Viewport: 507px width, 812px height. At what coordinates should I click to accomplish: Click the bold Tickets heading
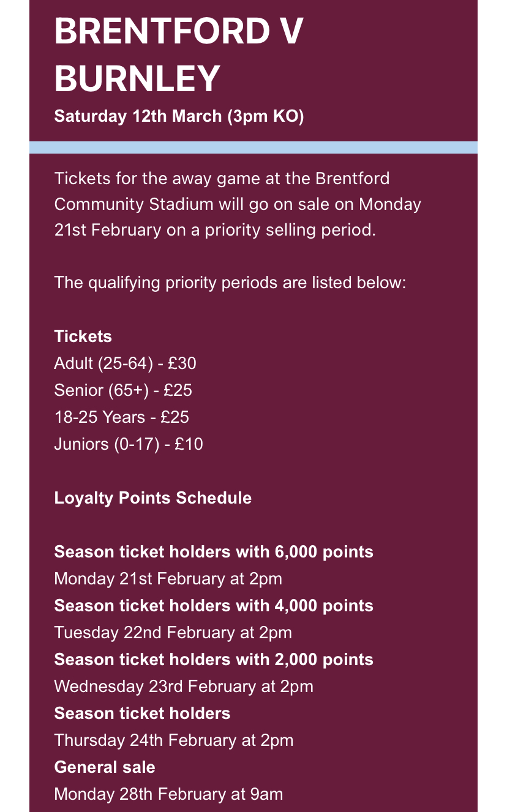(83, 337)
